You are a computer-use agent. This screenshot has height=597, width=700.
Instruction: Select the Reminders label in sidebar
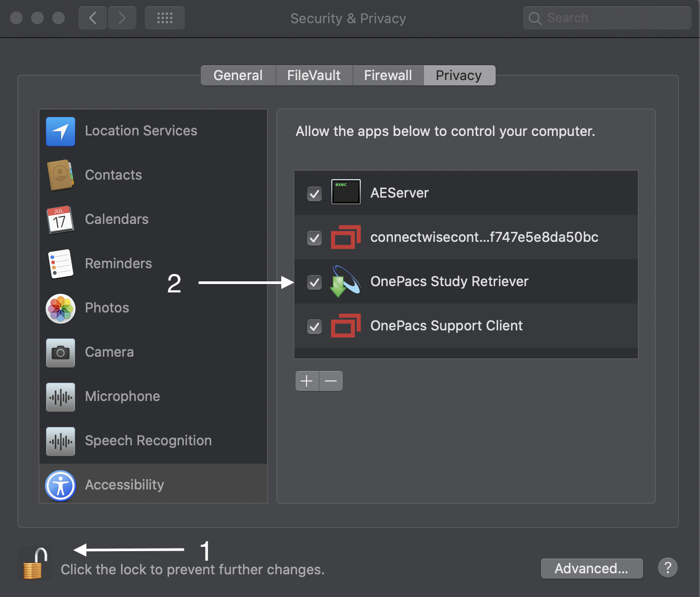[119, 263]
